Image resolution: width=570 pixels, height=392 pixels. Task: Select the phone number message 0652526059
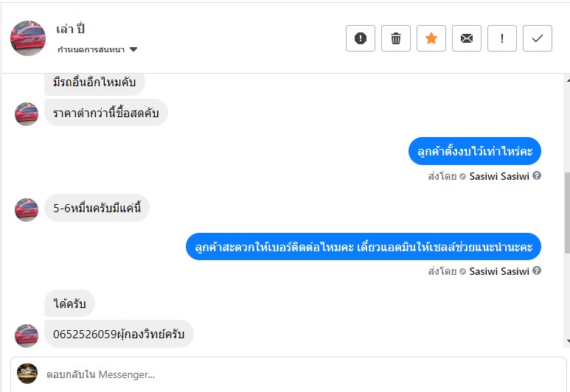(x=119, y=334)
